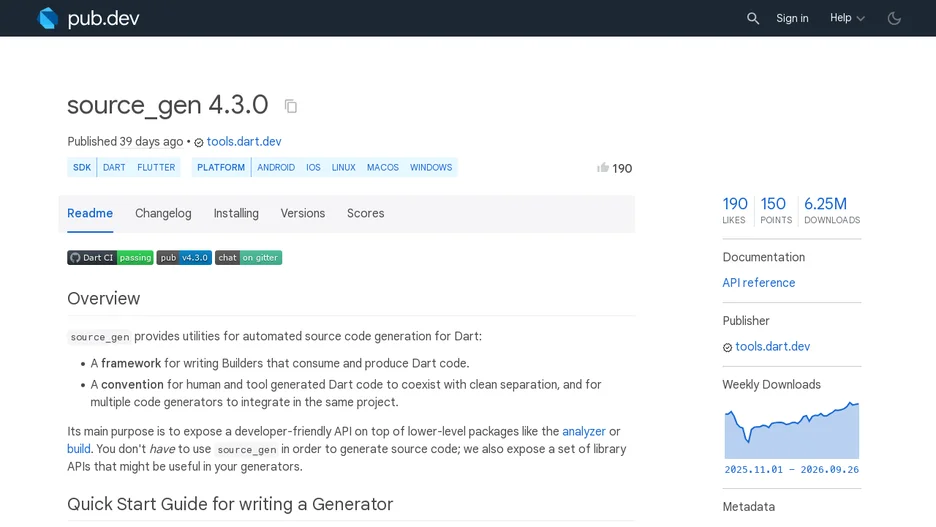Select the DART SDK tag
This screenshot has width=936, height=527.
(x=114, y=168)
